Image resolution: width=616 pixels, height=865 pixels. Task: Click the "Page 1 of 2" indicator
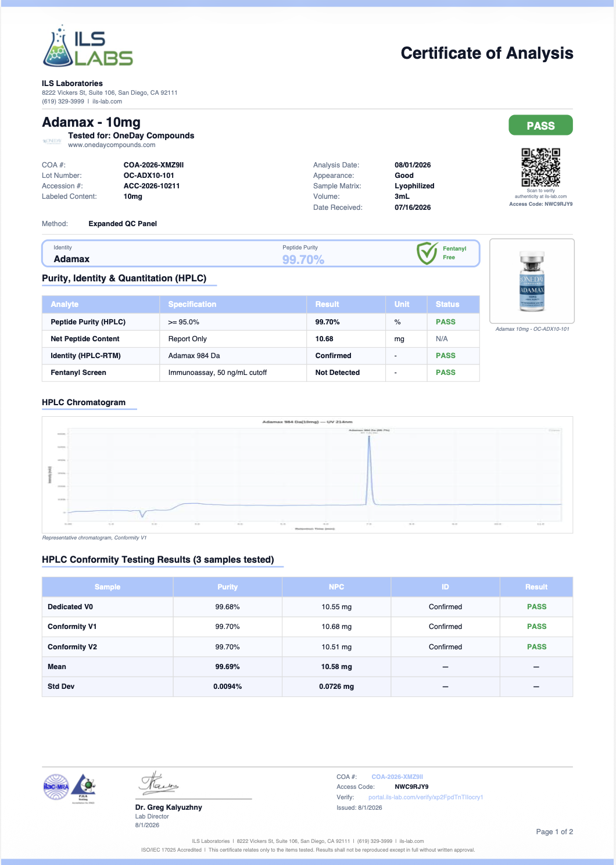[x=554, y=832]
